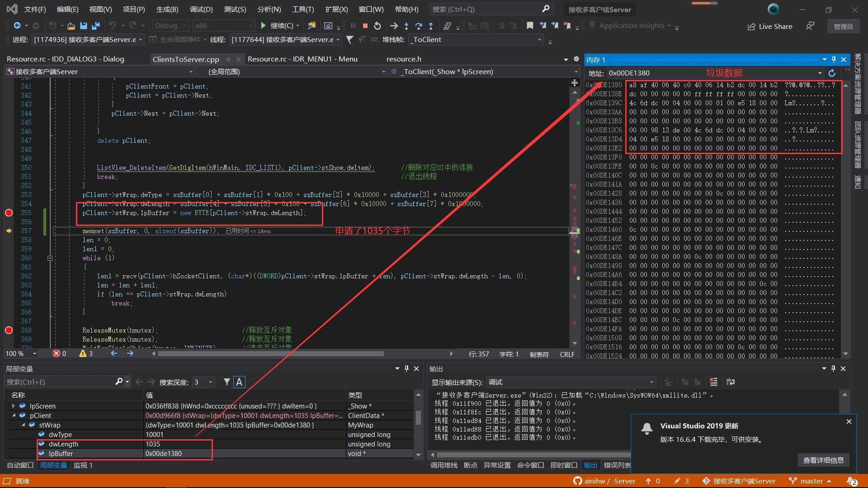Click Show Next Statement arrow icon
The width and height of the screenshot is (868, 488).
pyautogui.click(x=394, y=26)
